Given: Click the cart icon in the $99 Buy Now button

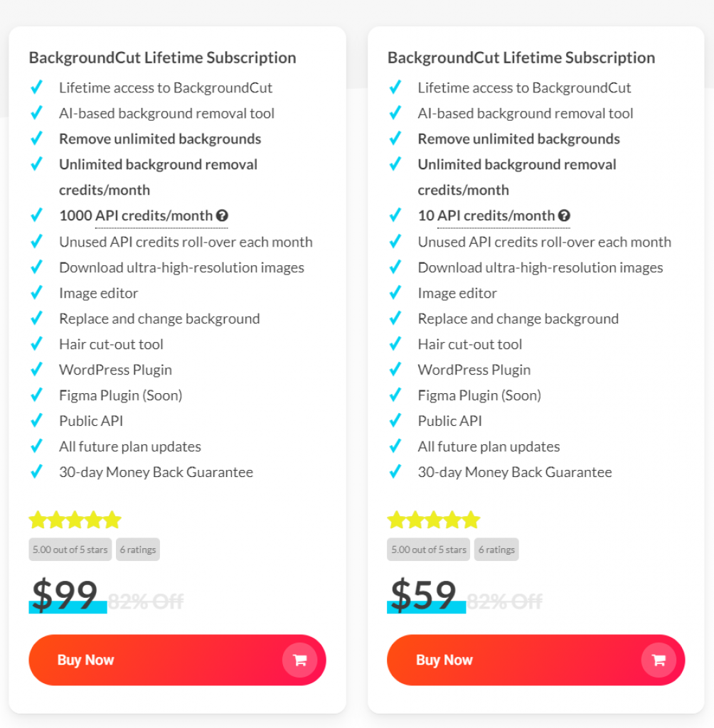Looking at the screenshot, I should click(x=299, y=660).
